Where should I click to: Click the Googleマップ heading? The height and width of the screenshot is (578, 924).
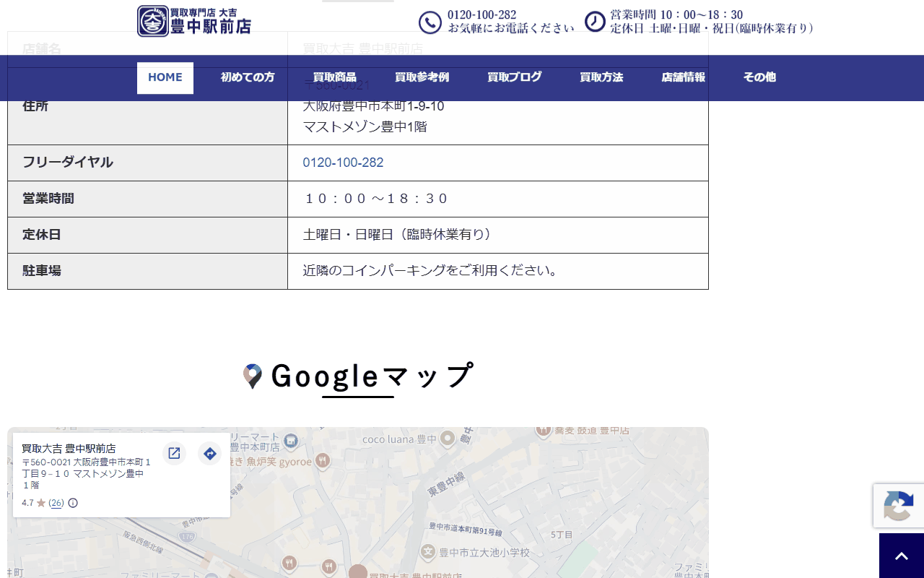(x=372, y=376)
